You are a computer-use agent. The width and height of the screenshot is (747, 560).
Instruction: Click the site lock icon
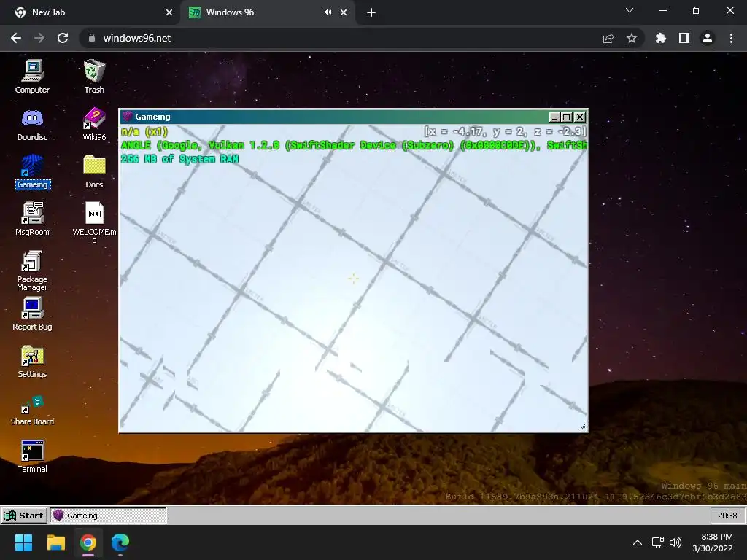tap(92, 38)
